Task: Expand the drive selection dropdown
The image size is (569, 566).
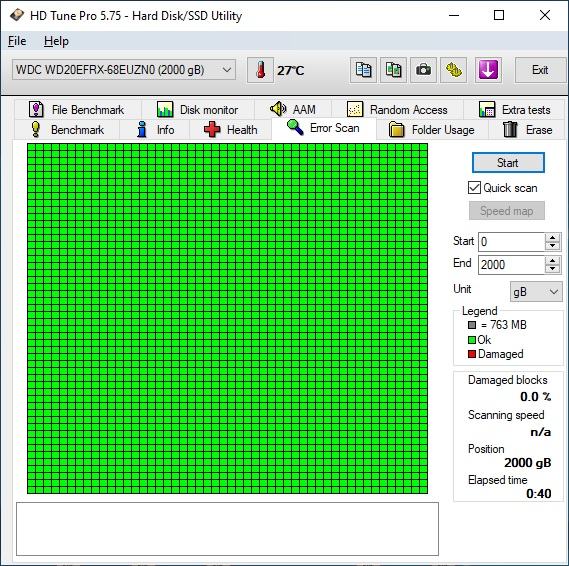Action: (227, 70)
